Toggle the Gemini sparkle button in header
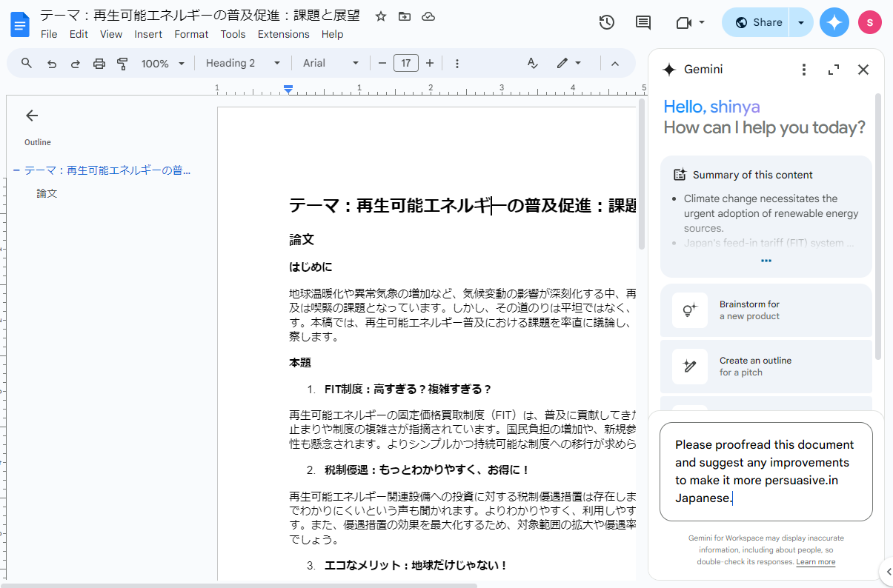Image resolution: width=893 pixels, height=588 pixels. click(x=834, y=22)
